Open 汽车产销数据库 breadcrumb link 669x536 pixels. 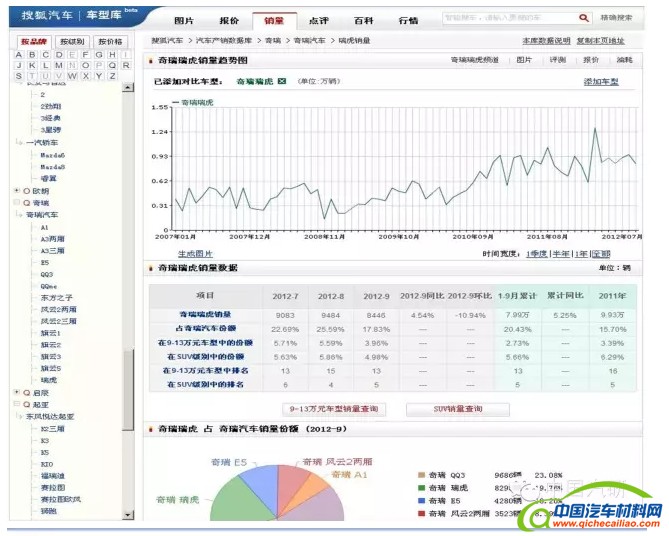click(x=224, y=41)
